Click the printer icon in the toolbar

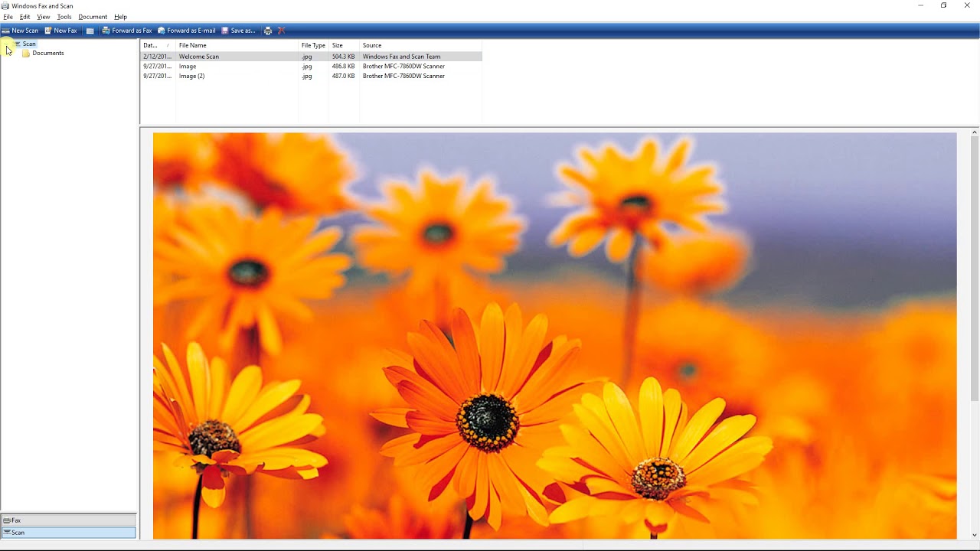click(x=268, y=31)
